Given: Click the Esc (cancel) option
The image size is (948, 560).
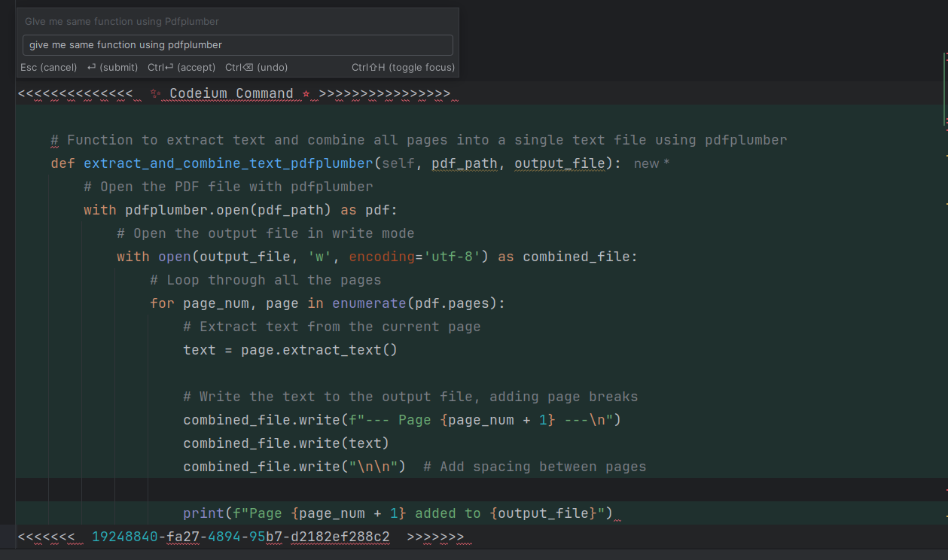Looking at the screenshot, I should pyautogui.click(x=49, y=68).
